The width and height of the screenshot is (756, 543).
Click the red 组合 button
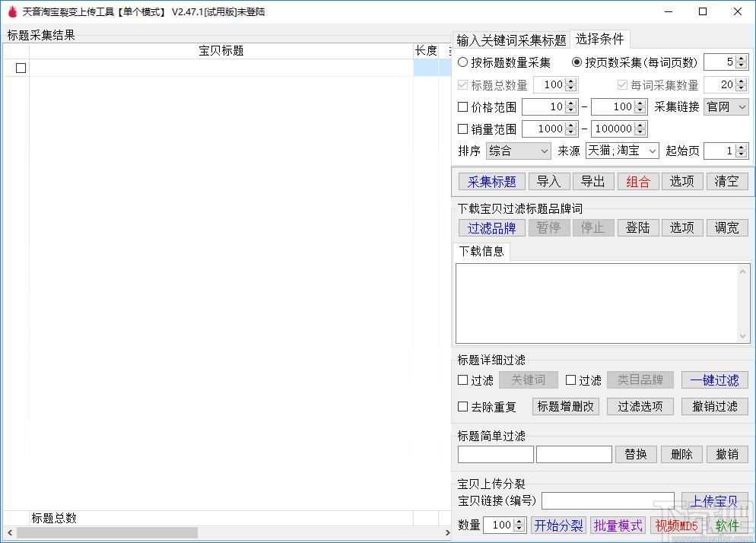pos(638,182)
